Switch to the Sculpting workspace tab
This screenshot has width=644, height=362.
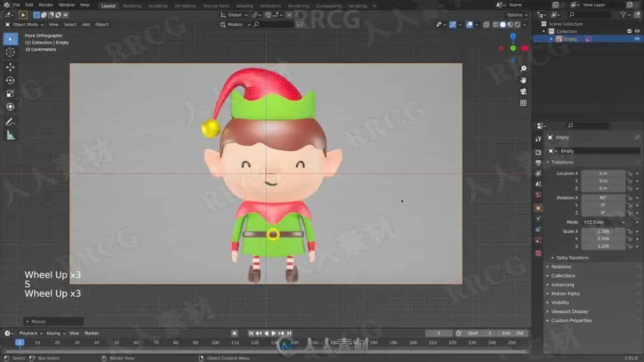[x=158, y=6]
